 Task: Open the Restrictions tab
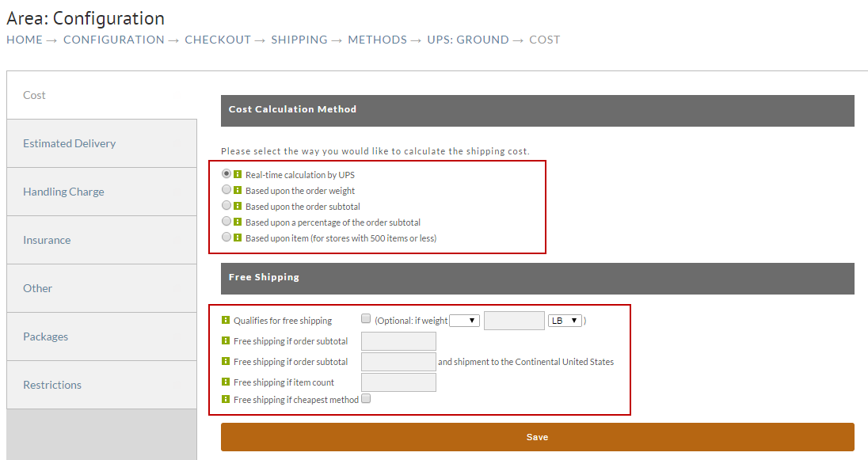pyautogui.click(x=102, y=385)
